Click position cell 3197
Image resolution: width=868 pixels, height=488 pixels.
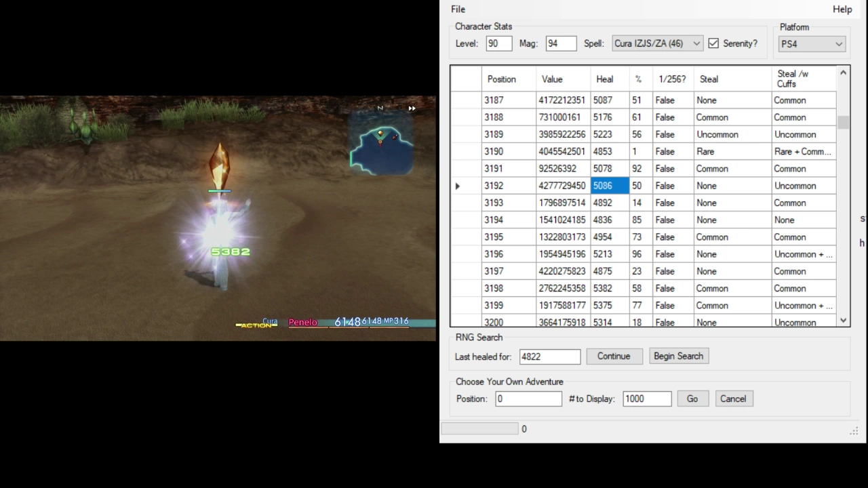509,271
